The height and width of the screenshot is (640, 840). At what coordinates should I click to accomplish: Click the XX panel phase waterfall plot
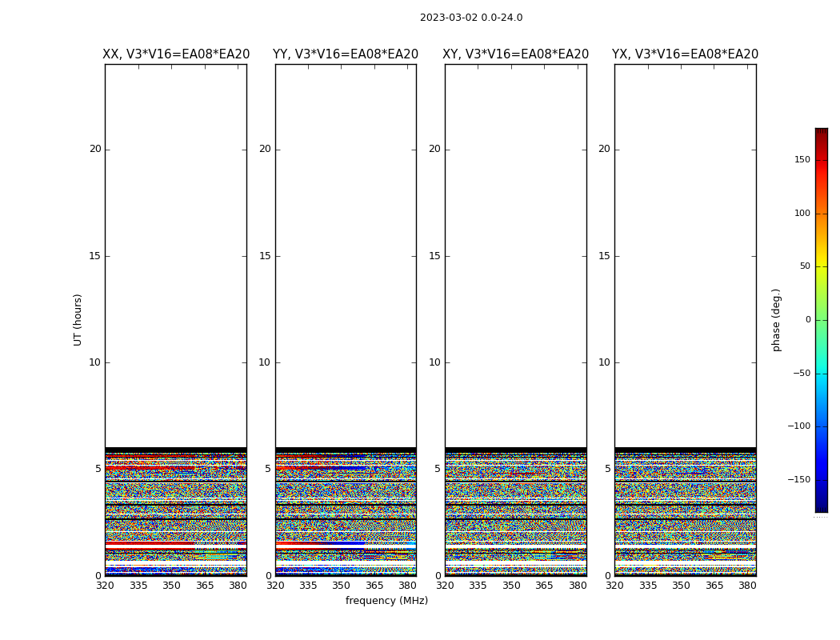pos(176,320)
